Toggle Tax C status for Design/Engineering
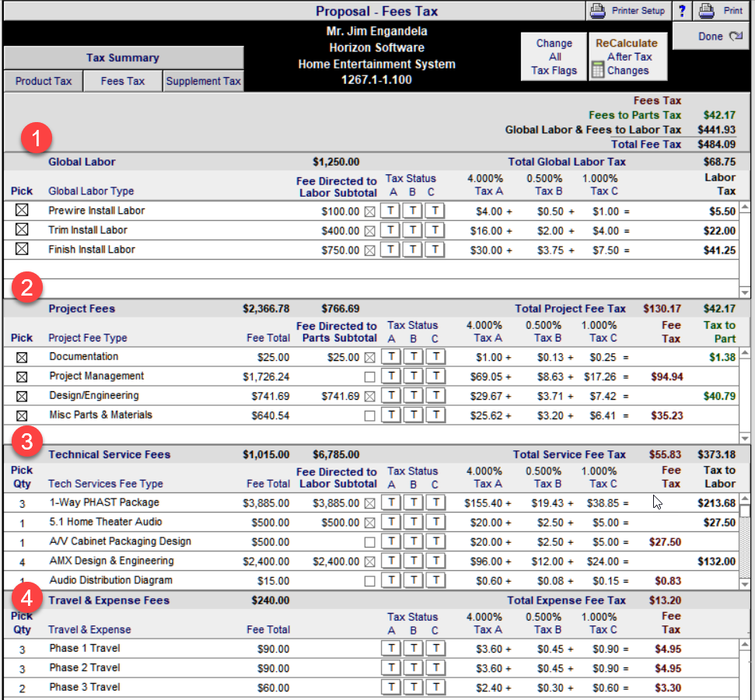This screenshot has height=700, width=755. [x=435, y=396]
